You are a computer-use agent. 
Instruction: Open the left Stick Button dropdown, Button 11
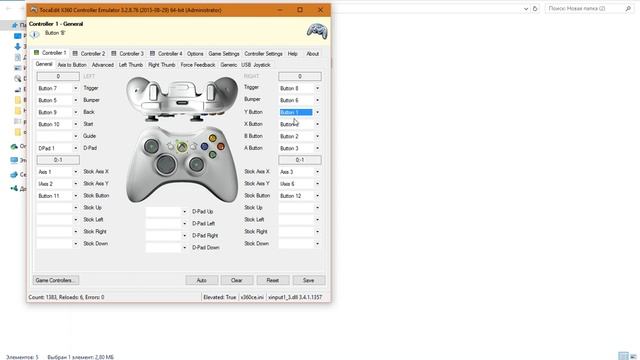58,196
